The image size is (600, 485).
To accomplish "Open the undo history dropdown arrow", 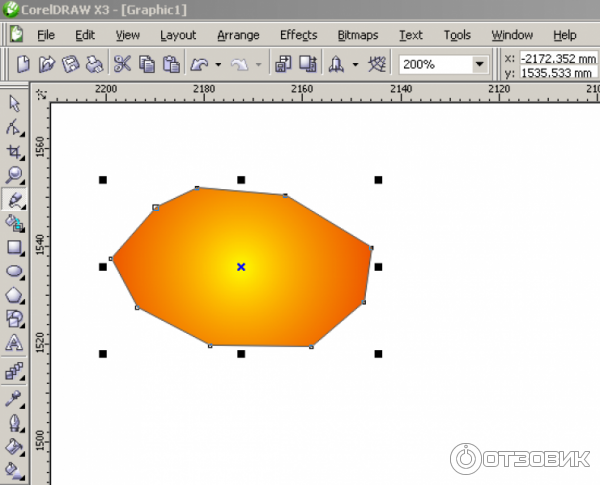I will (x=218, y=65).
